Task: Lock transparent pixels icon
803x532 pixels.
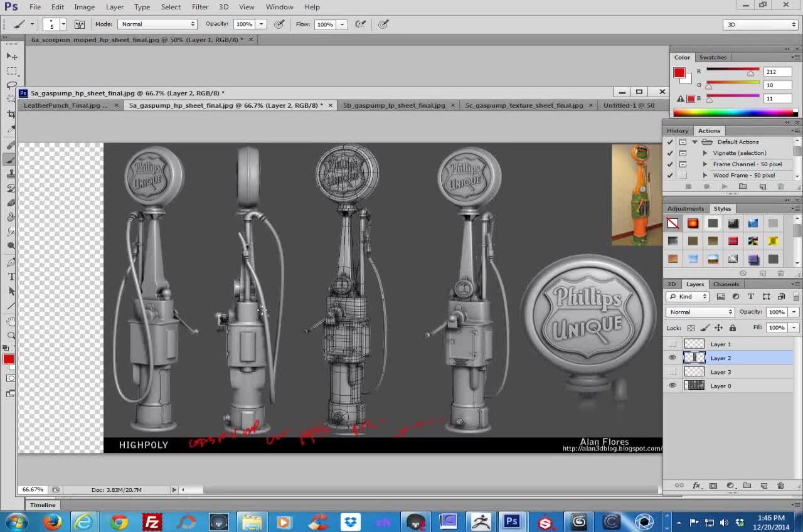Action: [691, 327]
